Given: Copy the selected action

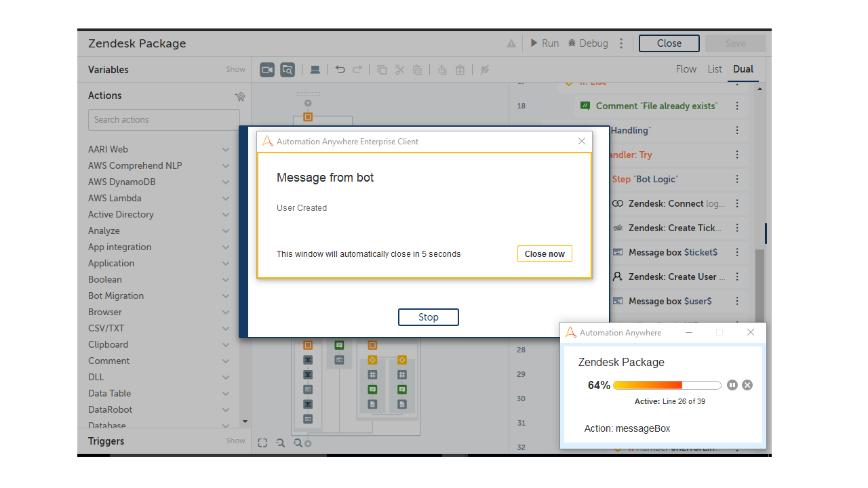Looking at the screenshot, I should (382, 69).
